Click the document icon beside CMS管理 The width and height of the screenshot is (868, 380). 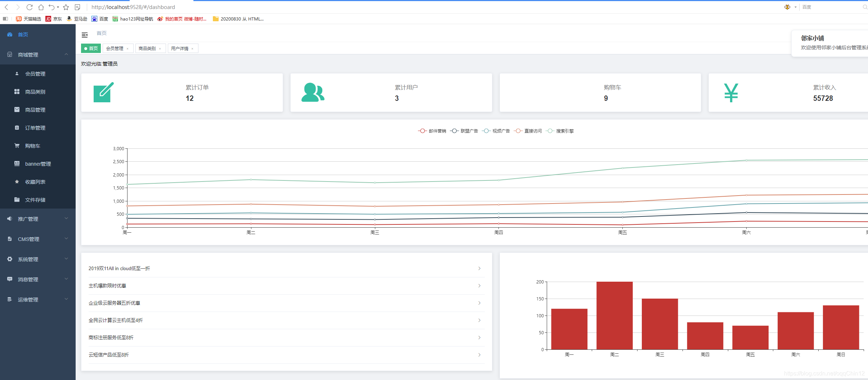tap(10, 239)
